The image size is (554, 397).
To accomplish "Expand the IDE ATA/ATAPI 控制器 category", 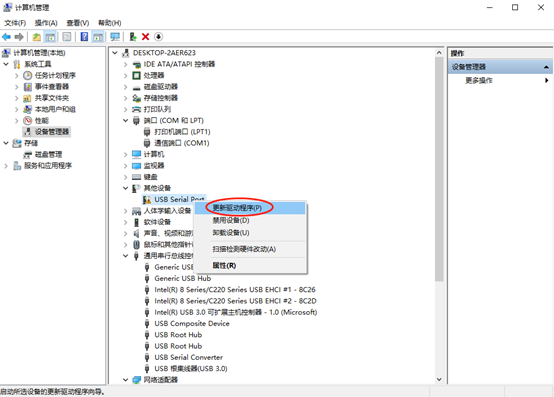I will pos(125,64).
